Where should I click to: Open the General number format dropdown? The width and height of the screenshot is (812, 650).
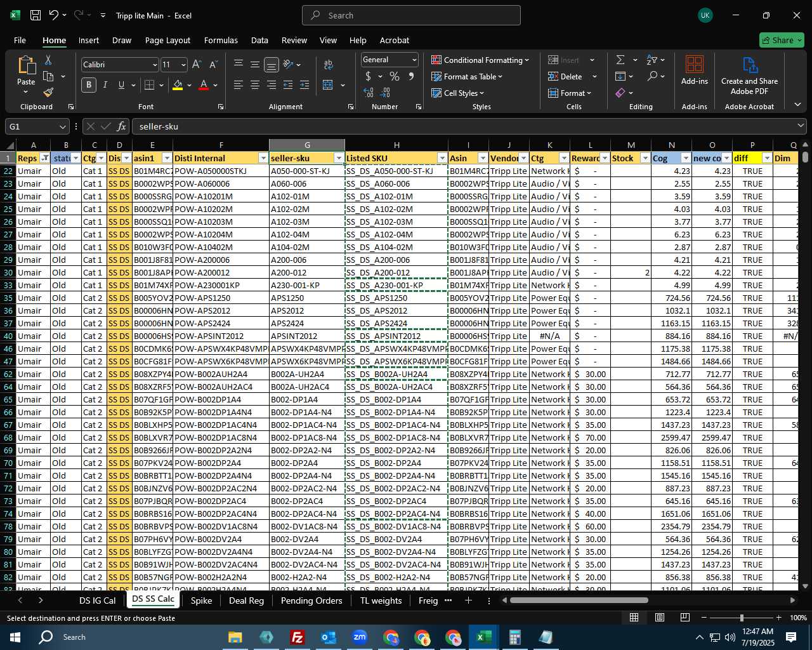(414, 60)
